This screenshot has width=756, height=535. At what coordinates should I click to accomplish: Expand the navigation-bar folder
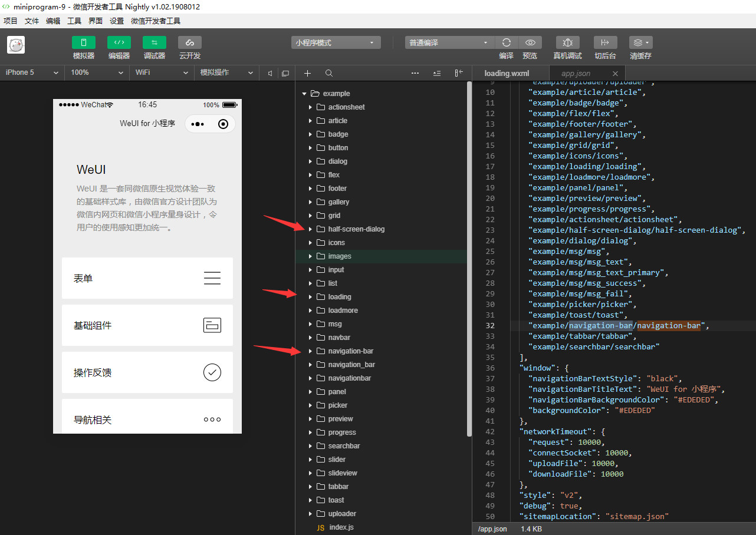click(x=311, y=351)
